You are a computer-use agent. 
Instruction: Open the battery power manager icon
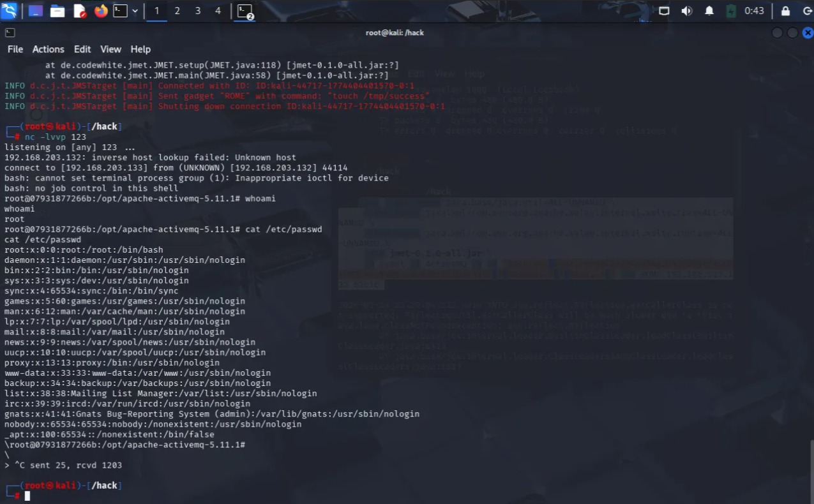coord(731,11)
